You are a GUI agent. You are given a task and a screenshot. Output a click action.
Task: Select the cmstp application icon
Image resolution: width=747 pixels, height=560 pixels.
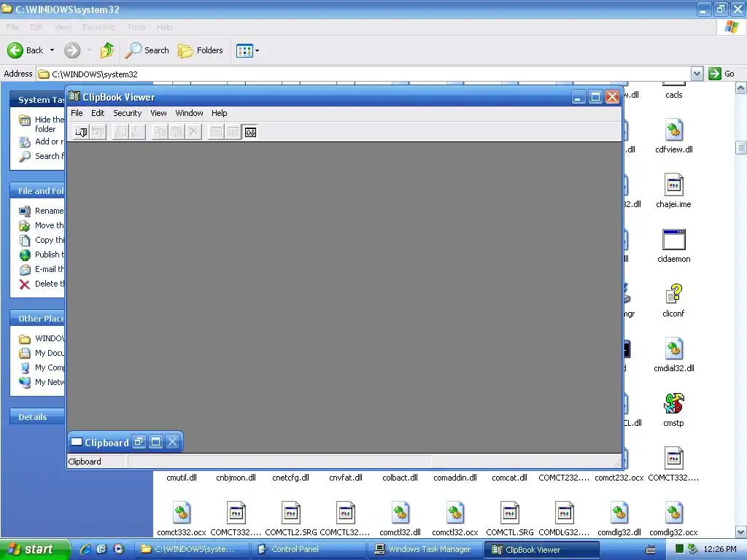click(673, 403)
